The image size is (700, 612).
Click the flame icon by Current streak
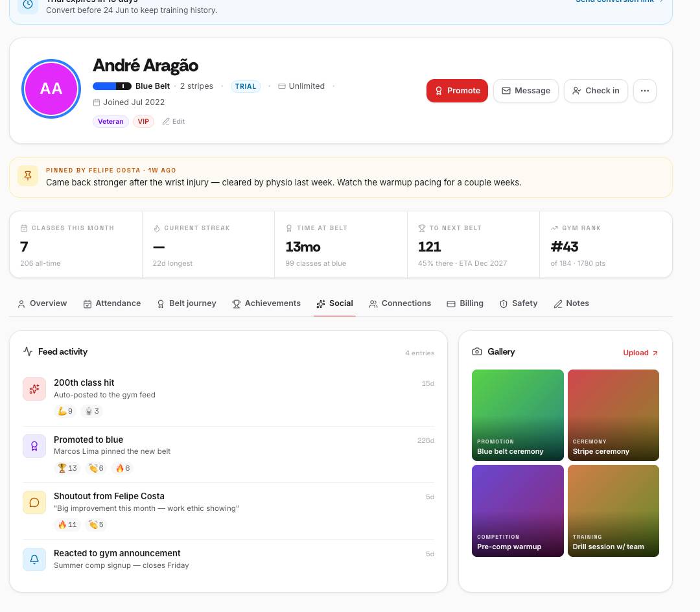157,228
